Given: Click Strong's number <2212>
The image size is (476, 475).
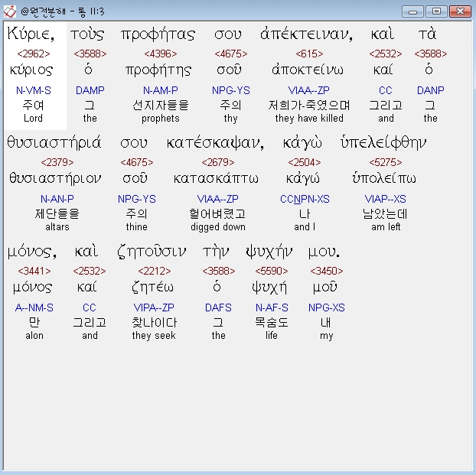Looking at the screenshot, I should (155, 271).
